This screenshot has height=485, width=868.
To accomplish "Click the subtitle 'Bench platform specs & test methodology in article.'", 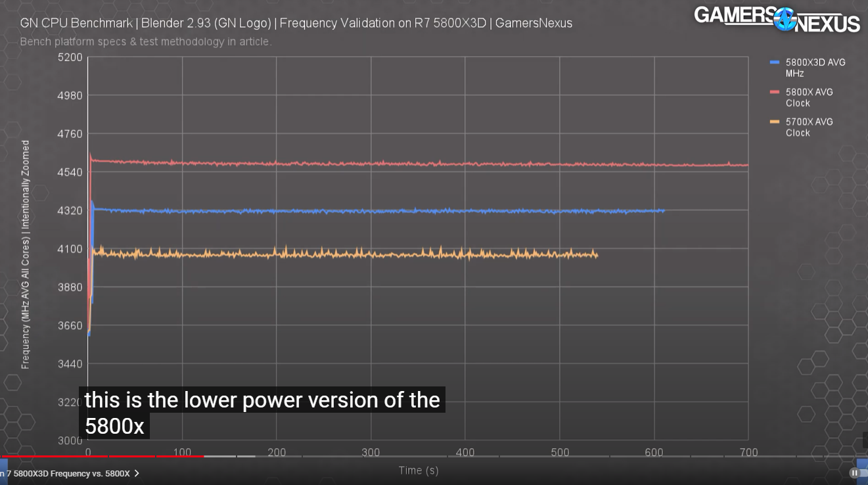I will 145,42.
